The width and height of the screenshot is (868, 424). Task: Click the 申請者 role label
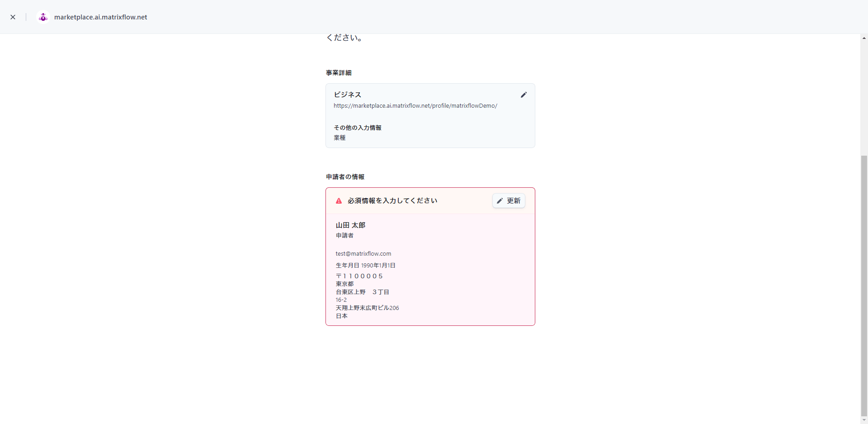tap(344, 235)
